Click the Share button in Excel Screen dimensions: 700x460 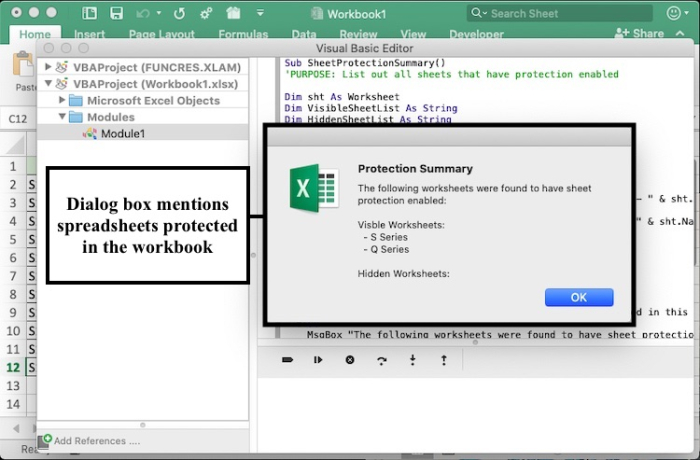[639, 33]
